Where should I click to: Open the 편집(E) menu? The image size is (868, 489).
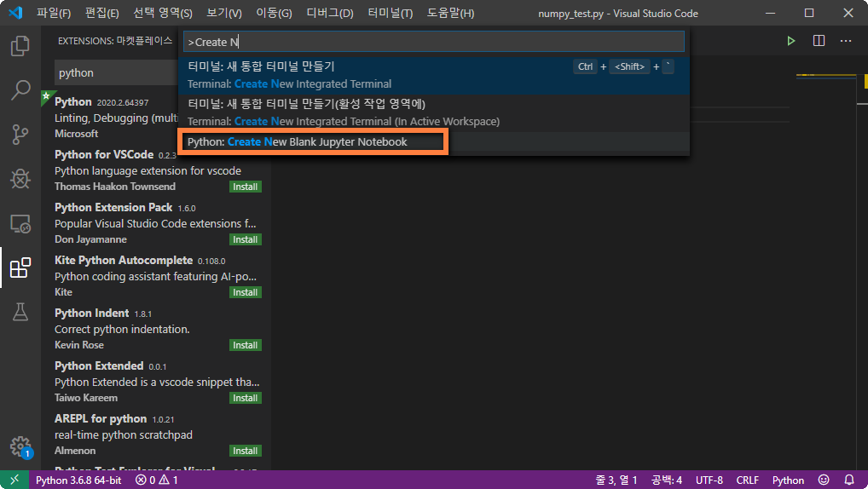(x=101, y=13)
